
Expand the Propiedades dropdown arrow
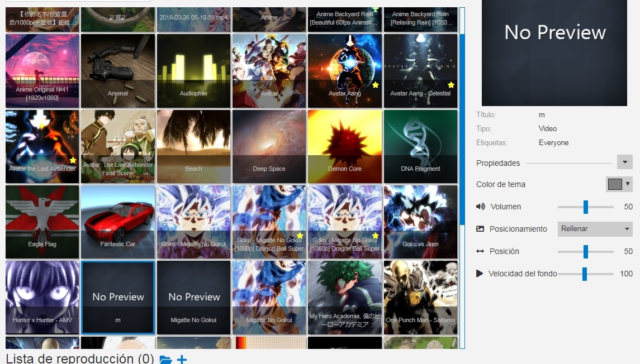624,162
